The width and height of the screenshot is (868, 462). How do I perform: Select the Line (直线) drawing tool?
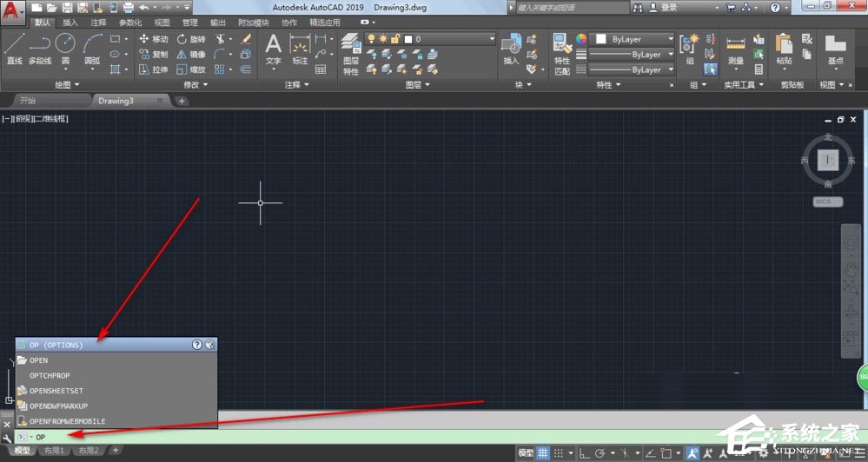click(14, 49)
